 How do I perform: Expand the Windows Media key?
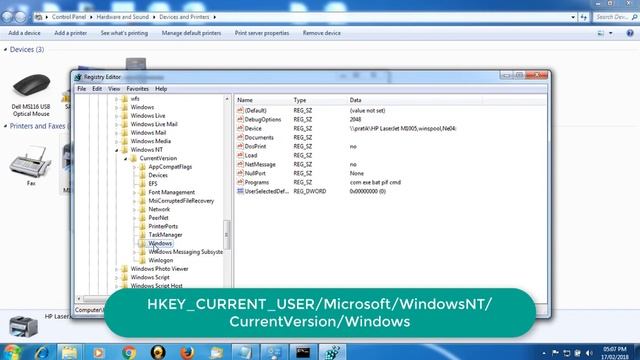pos(117,141)
